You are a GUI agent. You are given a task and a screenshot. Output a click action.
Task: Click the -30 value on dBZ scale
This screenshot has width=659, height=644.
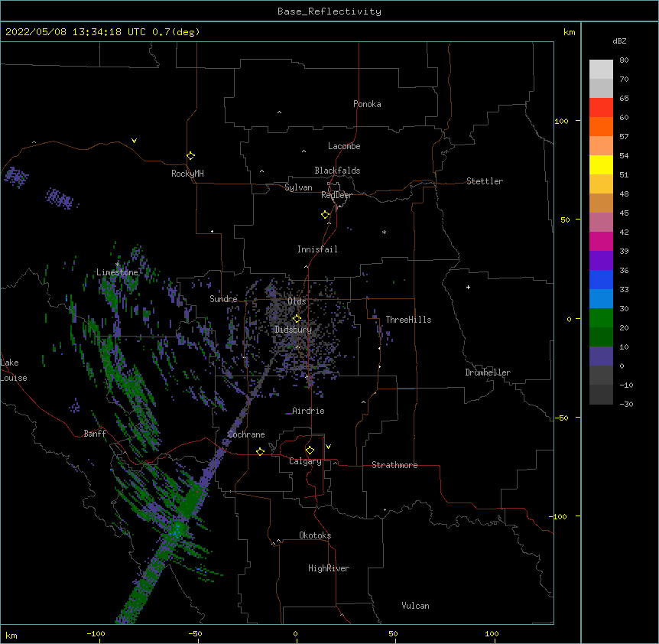pos(626,404)
